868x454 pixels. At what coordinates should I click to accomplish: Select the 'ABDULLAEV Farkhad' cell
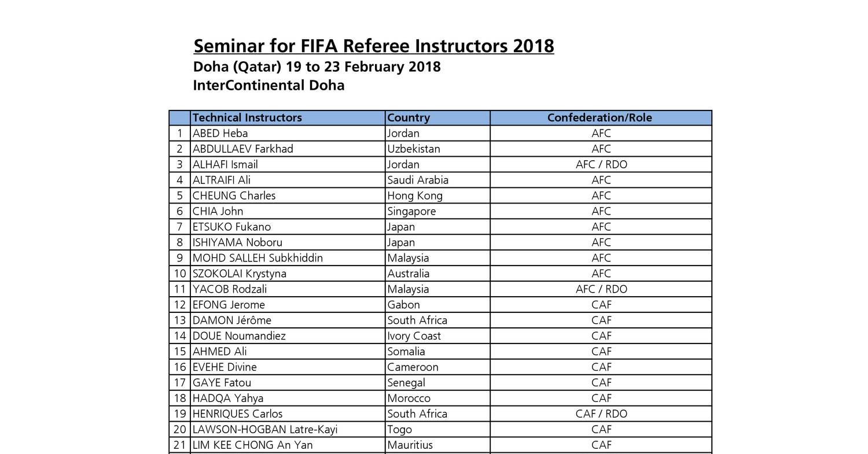tap(242, 149)
